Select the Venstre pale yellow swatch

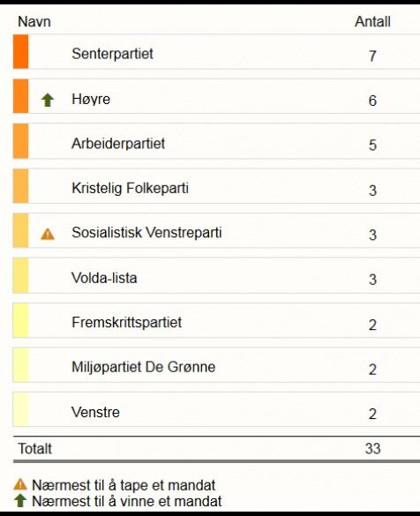tap(21, 409)
